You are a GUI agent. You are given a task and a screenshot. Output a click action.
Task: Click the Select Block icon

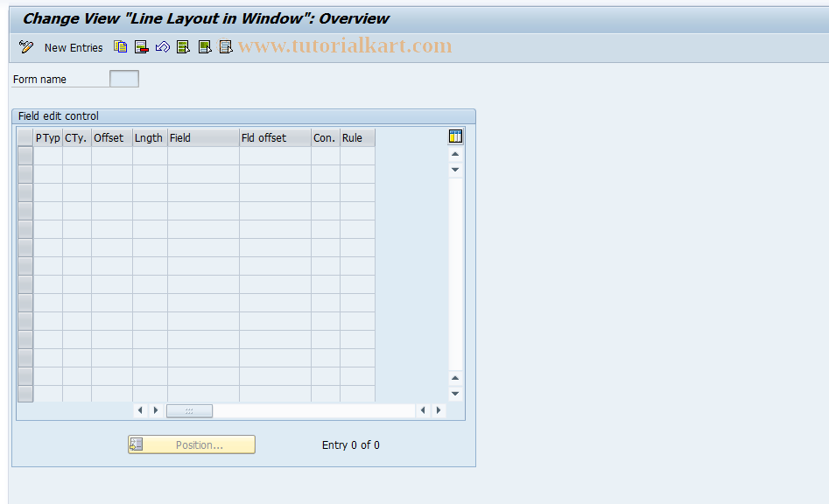point(205,47)
